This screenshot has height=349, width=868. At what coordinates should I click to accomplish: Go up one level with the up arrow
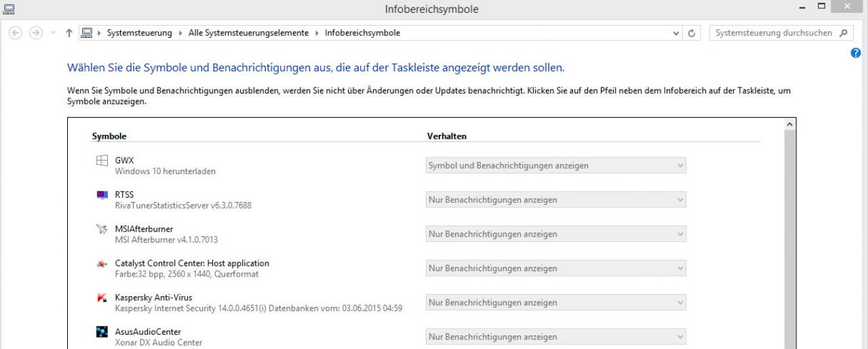70,33
